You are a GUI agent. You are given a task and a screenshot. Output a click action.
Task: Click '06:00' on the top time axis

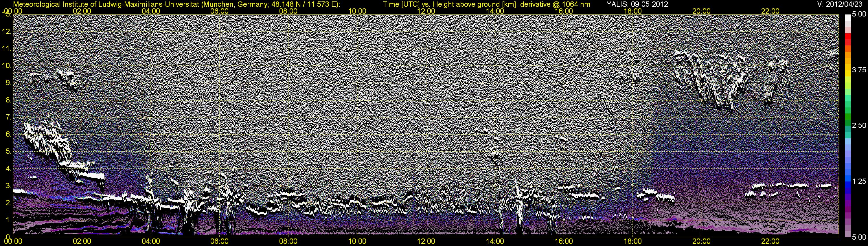220,11
